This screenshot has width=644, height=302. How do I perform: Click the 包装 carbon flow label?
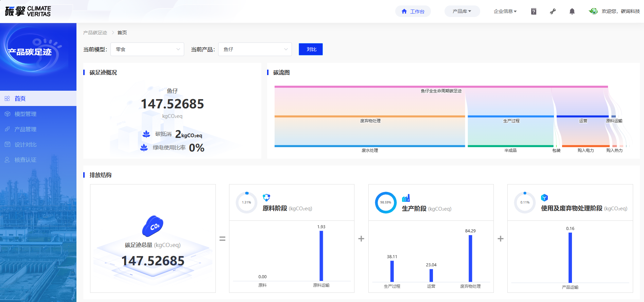(x=556, y=150)
